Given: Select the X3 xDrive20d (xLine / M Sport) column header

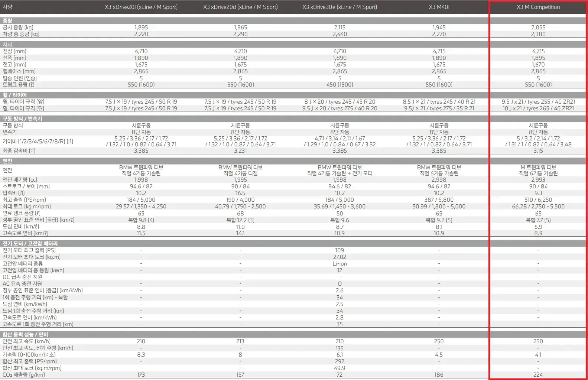Looking at the screenshot, I should (240, 7).
